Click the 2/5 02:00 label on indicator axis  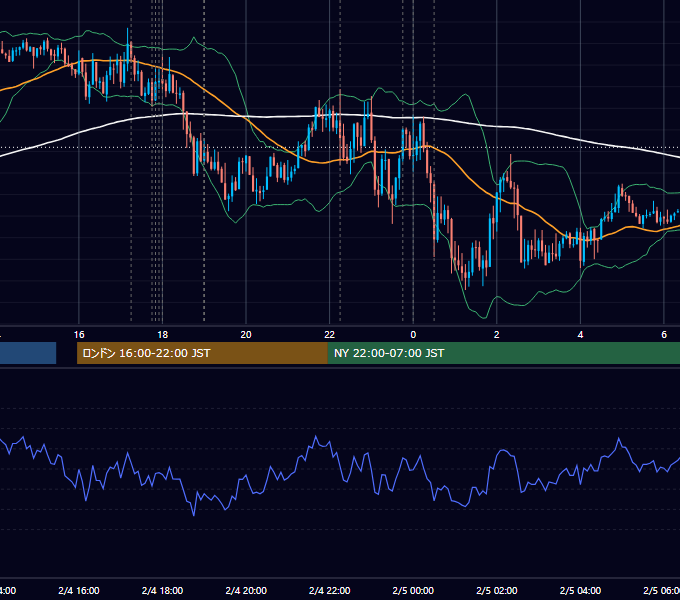497,590
